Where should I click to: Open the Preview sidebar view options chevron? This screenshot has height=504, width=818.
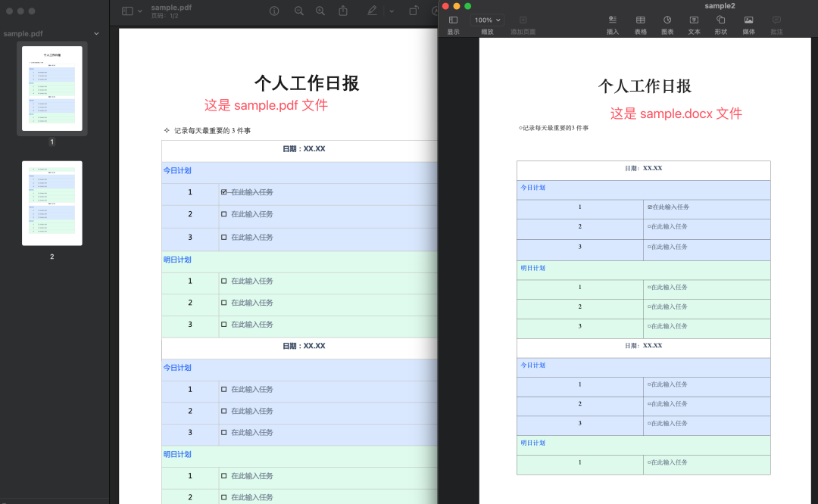tap(140, 11)
